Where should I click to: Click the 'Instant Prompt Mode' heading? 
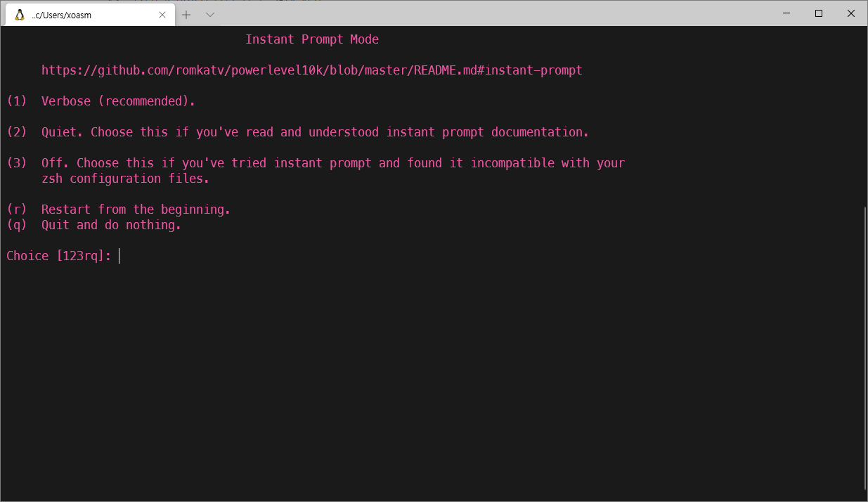pyautogui.click(x=312, y=39)
